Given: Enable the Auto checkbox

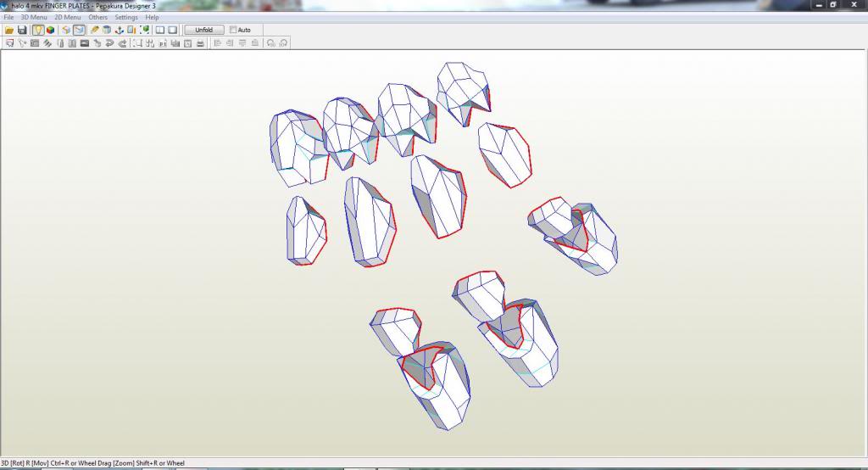Looking at the screenshot, I should click(x=233, y=30).
